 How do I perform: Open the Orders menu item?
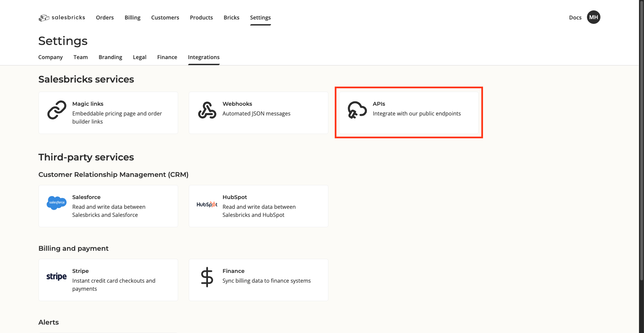click(x=105, y=17)
